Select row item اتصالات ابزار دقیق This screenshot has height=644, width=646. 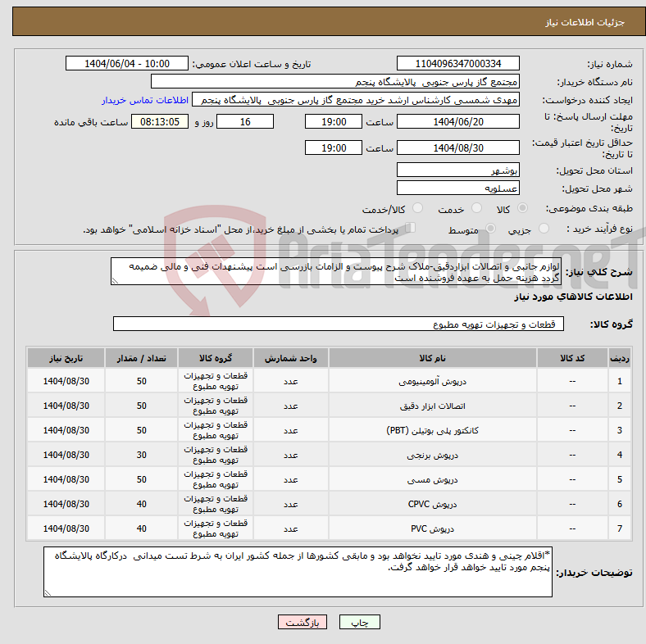433,406
